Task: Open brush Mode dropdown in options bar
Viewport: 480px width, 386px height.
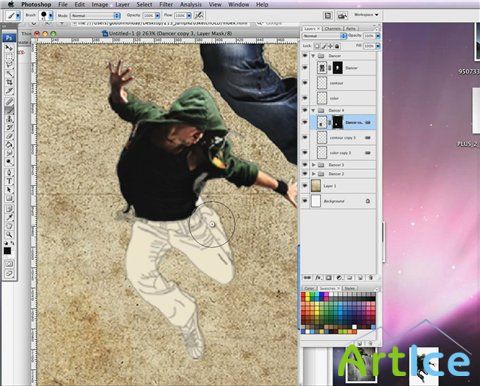Action: tap(95, 16)
